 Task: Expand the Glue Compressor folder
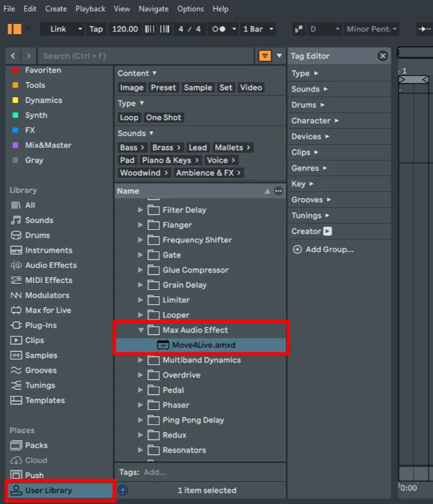point(140,270)
